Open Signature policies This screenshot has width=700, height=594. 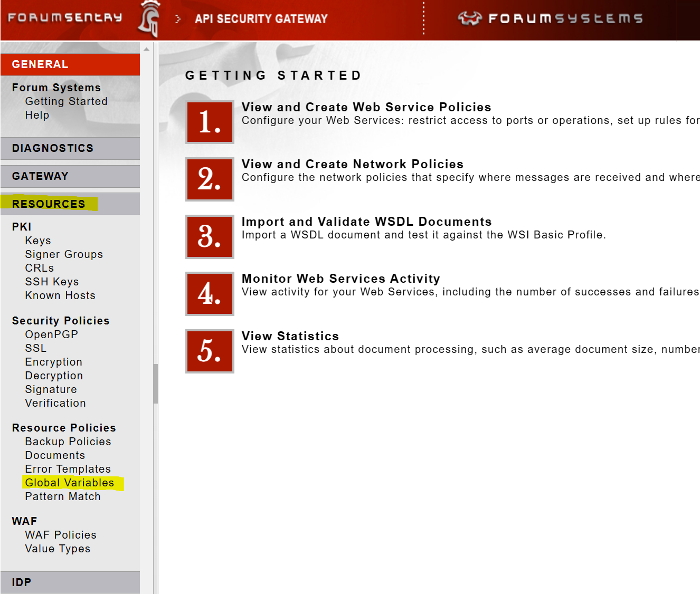pos(51,389)
